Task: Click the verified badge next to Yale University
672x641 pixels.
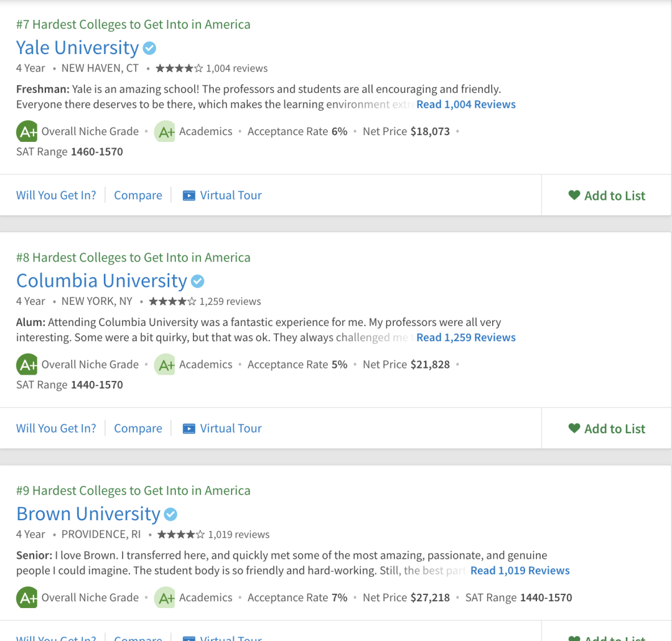Action: point(149,48)
